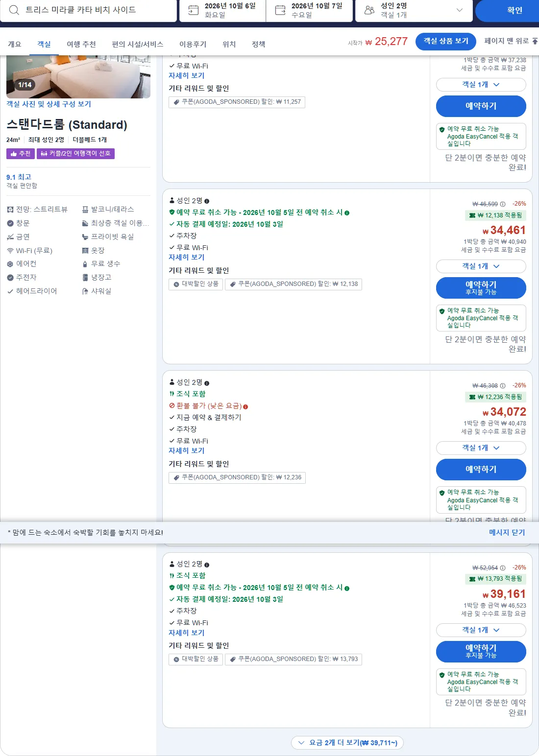
Task: Click the hotel search field 트리스 미라클 카타 비치 사이드
Action: [88, 10]
